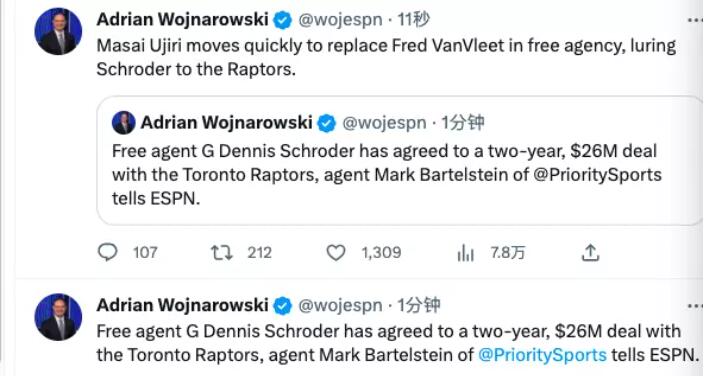Click verified badge on first tweet author
This screenshot has height=376, width=706.
pyautogui.click(x=283, y=20)
